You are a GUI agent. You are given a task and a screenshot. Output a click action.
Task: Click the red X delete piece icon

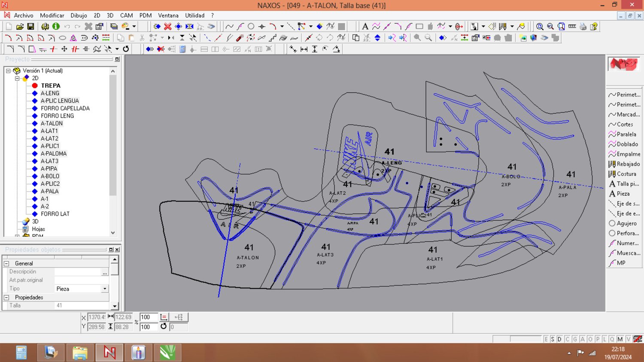(168, 27)
